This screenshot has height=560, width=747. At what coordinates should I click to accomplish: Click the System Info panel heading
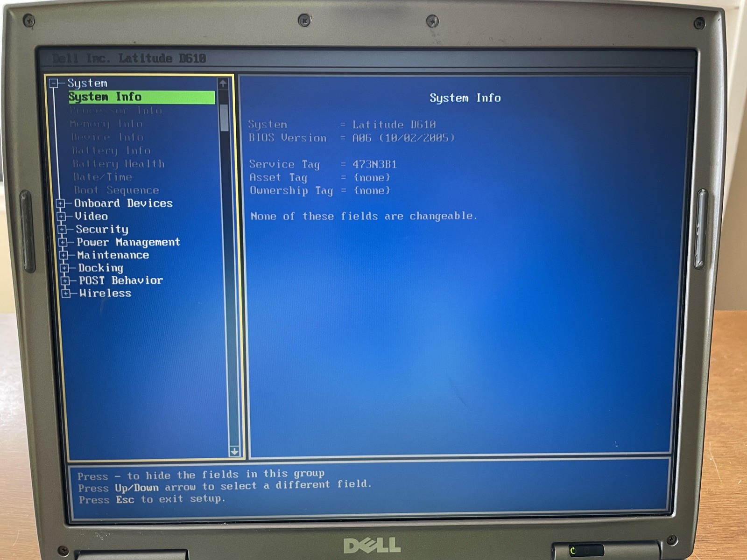pyautogui.click(x=465, y=98)
